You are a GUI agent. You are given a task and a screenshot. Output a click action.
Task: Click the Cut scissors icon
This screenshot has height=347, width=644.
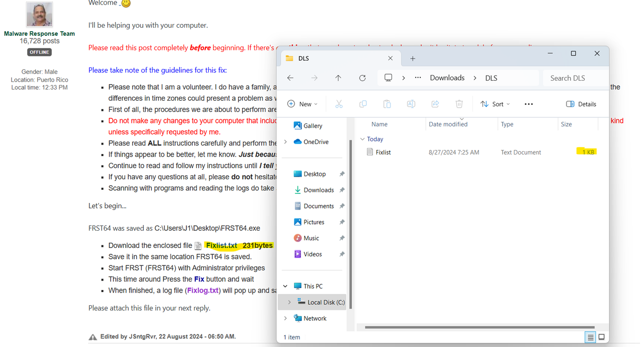coord(339,104)
